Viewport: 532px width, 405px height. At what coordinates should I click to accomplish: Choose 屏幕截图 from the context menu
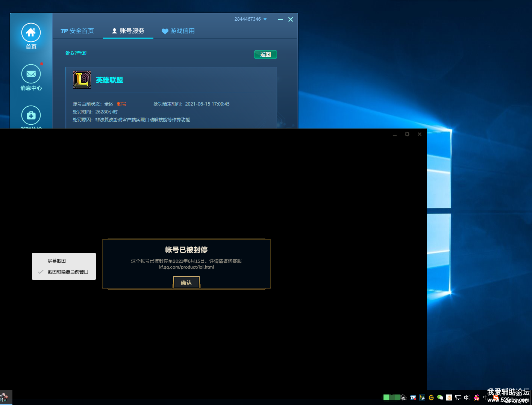(x=57, y=261)
